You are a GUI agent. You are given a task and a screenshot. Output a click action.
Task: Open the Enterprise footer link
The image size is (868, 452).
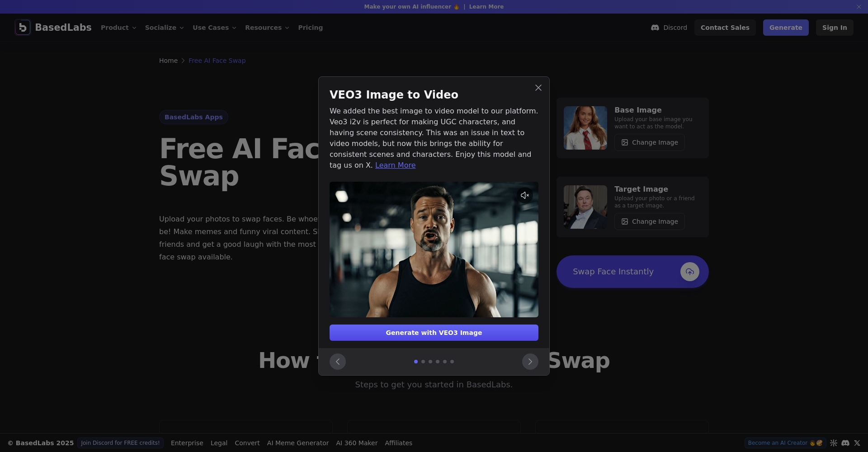coord(187,443)
